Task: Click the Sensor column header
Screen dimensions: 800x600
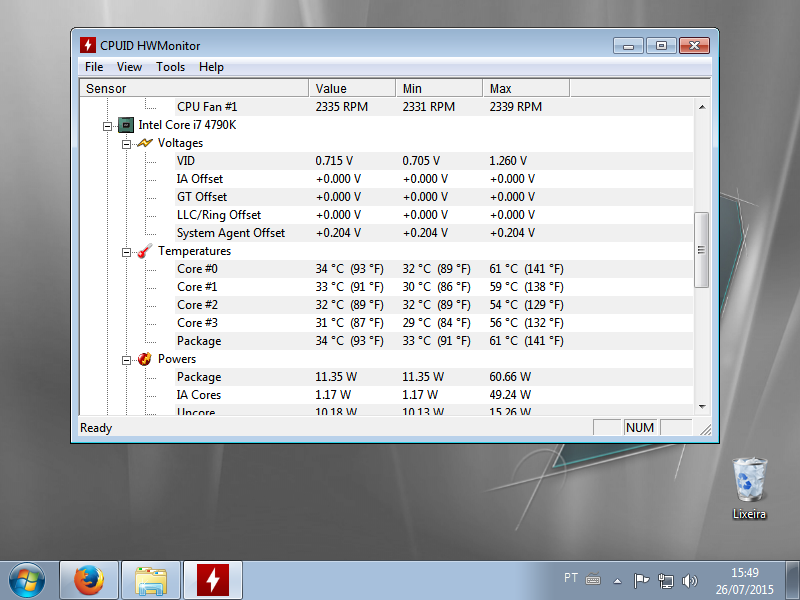Action: click(x=194, y=88)
